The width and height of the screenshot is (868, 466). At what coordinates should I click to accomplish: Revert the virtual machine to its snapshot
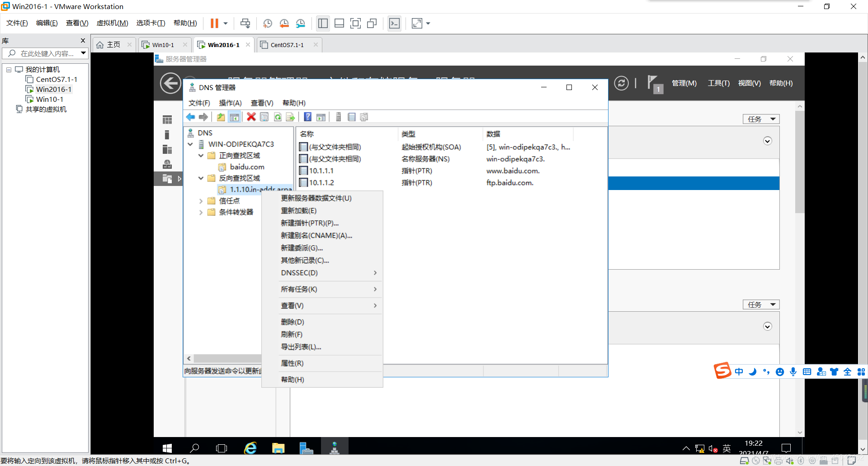[x=284, y=23]
